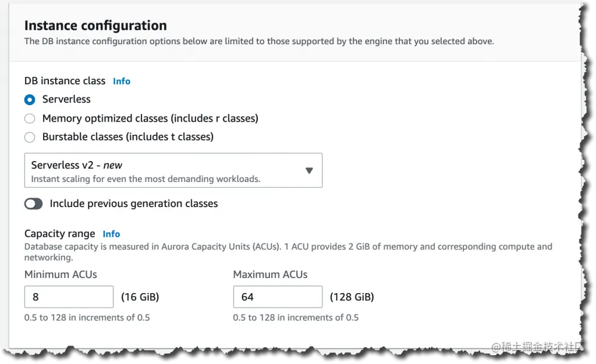Open Info link next to Capacity range
The height and width of the screenshot is (364, 596).
(x=111, y=234)
